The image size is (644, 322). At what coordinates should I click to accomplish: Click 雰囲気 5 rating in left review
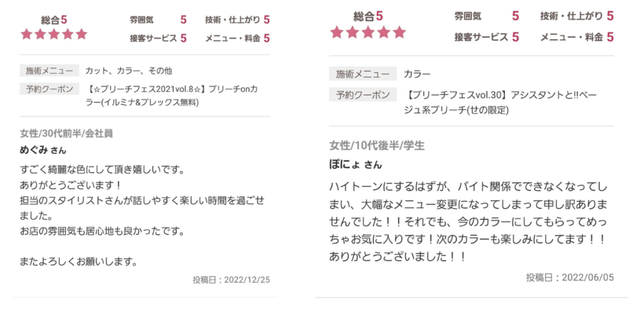(158, 19)
